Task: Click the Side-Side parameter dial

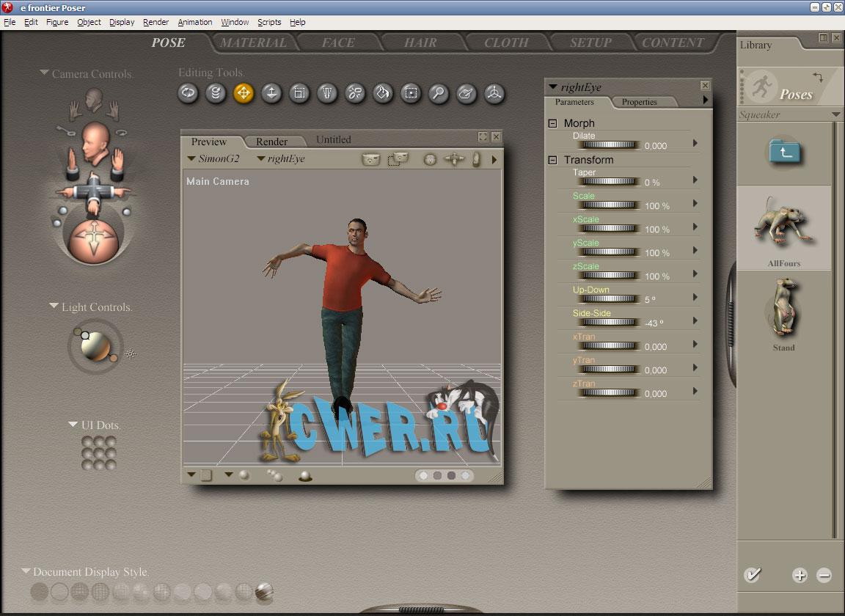Action: tap(608, 323)
